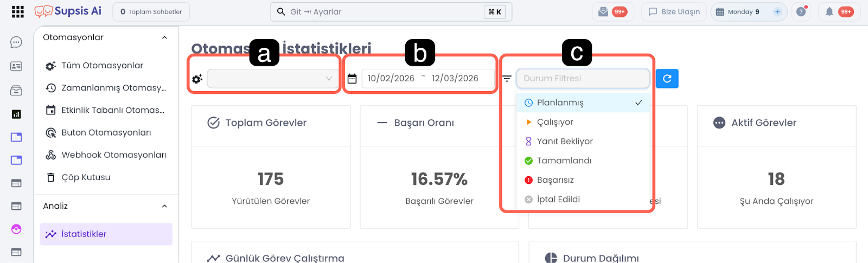
Task: Open the notifications bell icon
Action: [829, 11]
